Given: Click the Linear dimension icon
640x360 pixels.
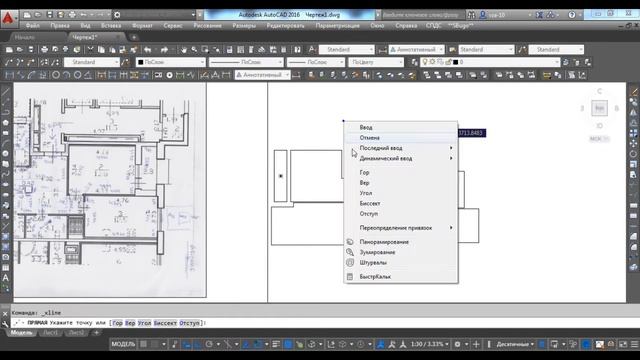Looking at the screenshot, I should (x=9, y=75).
